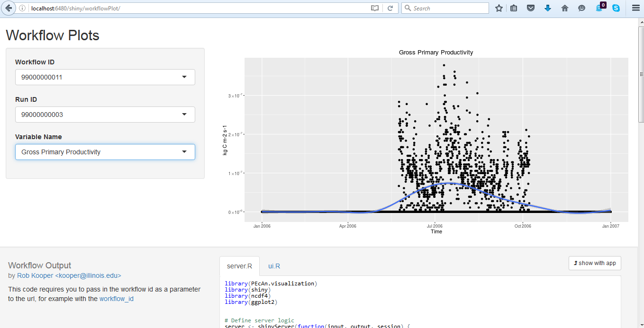Open the Run ID dropdown

(105, 115)
